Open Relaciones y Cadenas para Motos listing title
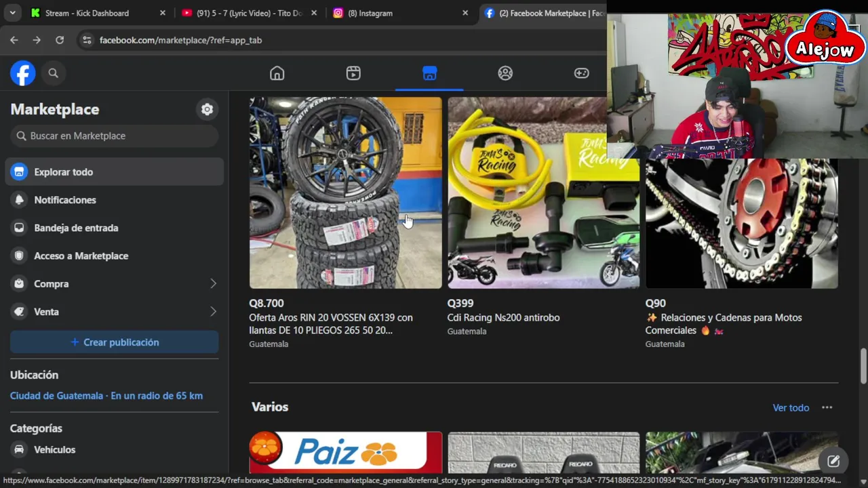This screenshot has height=488, width=868. point(724,324)
